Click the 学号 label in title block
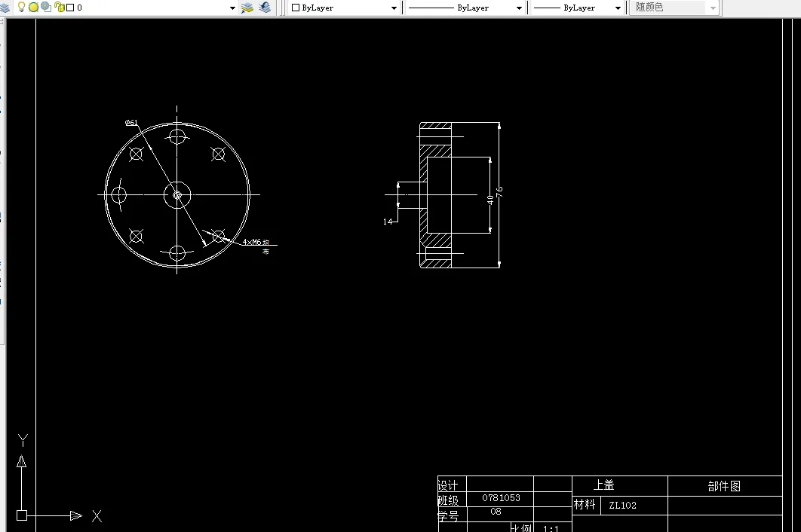Viewport: 801px width, 532px height. [x=448, y=515]
